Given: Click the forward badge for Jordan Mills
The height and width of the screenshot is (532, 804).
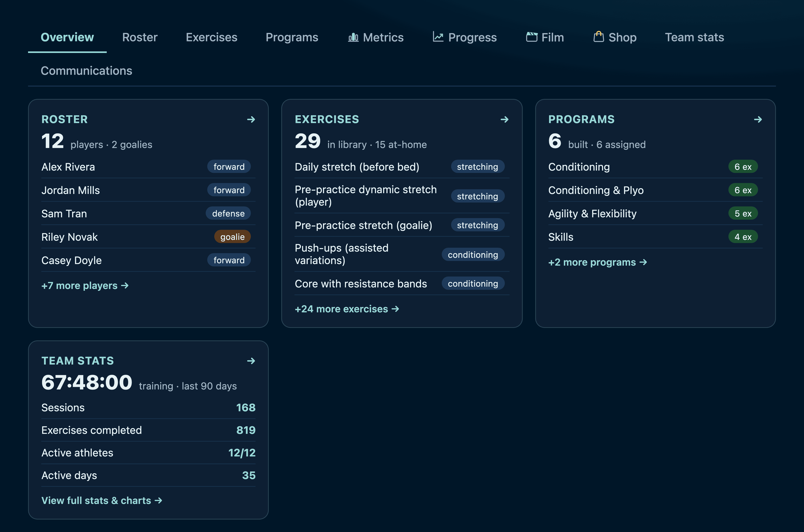Looking at the screenshot, I should pyautogui.click(x=229, y=190).
